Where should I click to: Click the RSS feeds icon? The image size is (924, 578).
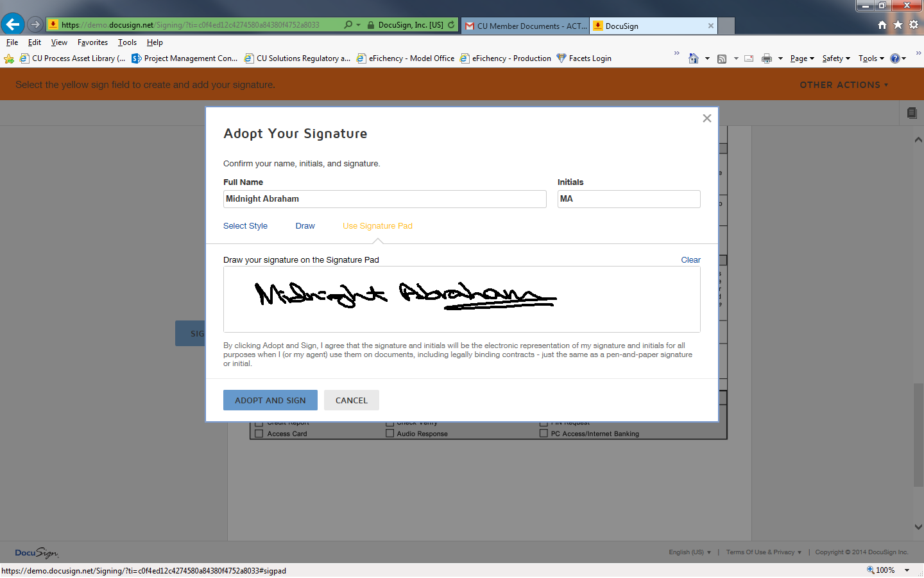pyautogui.click(x=722, y=58)
